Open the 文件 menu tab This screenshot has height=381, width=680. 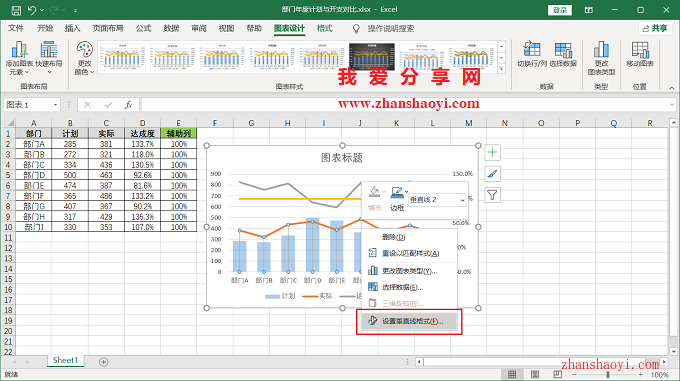point(16,28)
